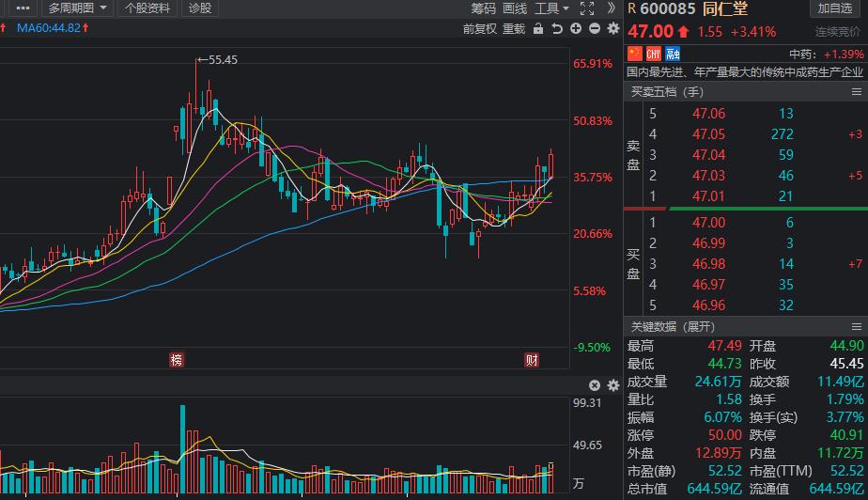Select the 筹码 chart option
Image resolution: width=868 pixels, height=500 pixels.
pos(483,8)
